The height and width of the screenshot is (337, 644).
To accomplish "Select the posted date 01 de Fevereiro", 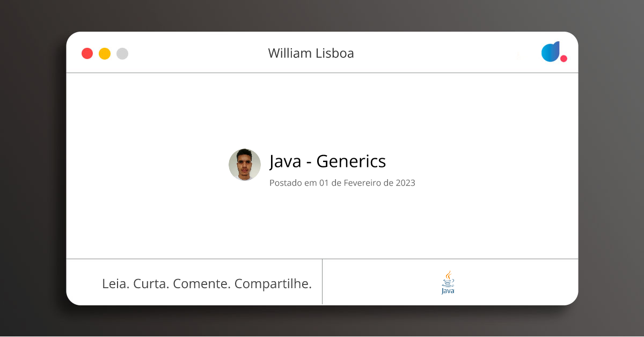I will coord(342,182).
